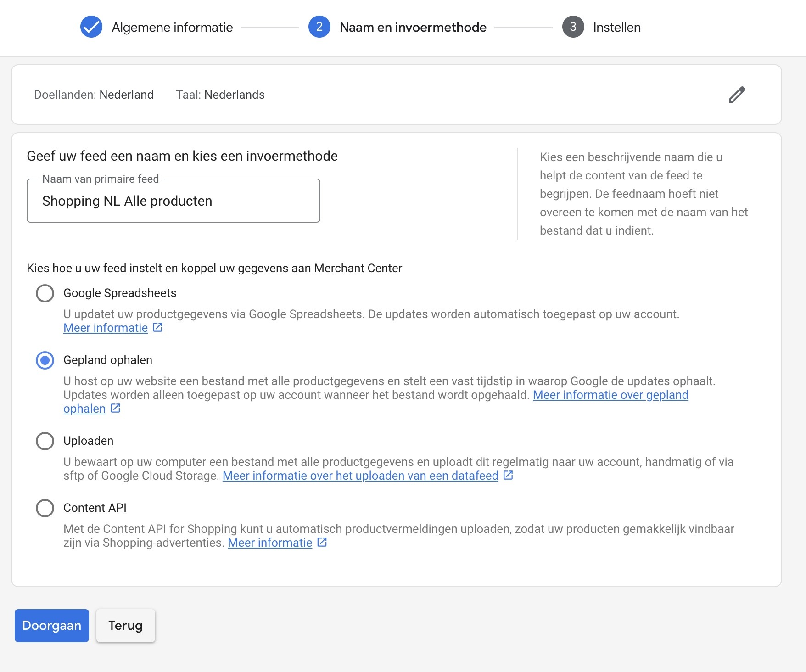Viewport: 806px width, 672px height.
Task: Choose the Content API radio option
Action: tap(45, 508)
